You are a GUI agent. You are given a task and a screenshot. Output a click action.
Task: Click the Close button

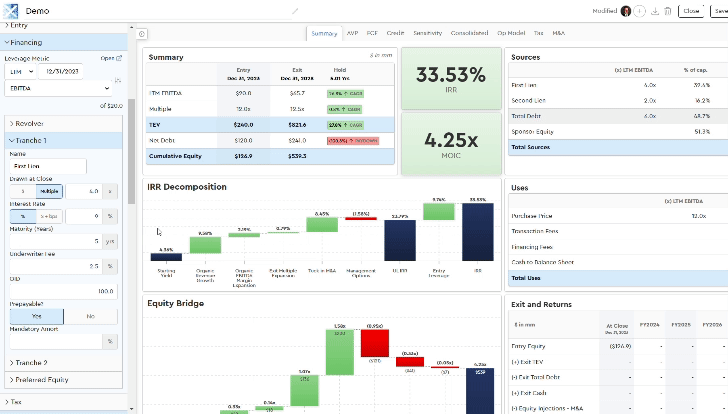point(690,11)
